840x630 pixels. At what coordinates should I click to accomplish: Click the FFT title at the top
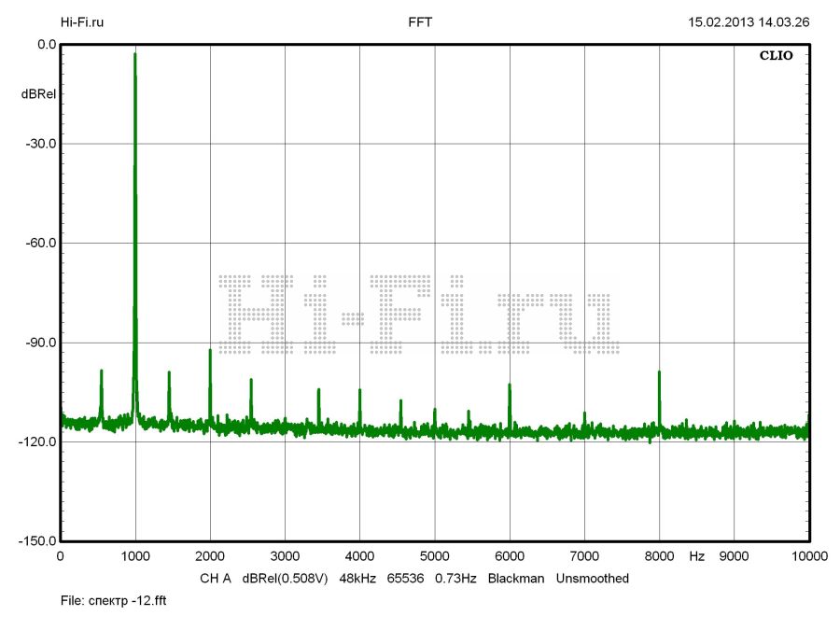(420, 21)
